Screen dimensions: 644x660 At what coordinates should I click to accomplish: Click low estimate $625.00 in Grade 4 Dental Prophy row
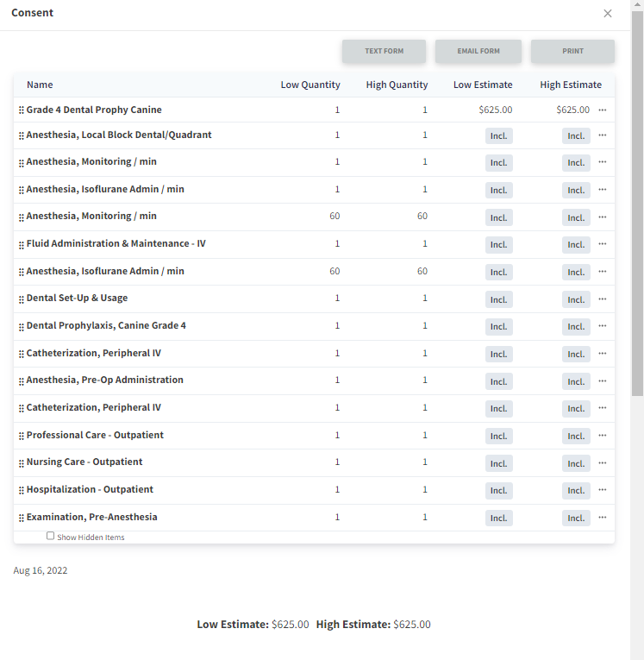(496, 110)
